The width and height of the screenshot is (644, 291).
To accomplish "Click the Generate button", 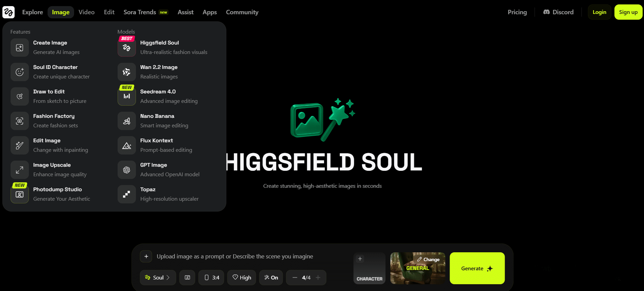I will (477, 268).
